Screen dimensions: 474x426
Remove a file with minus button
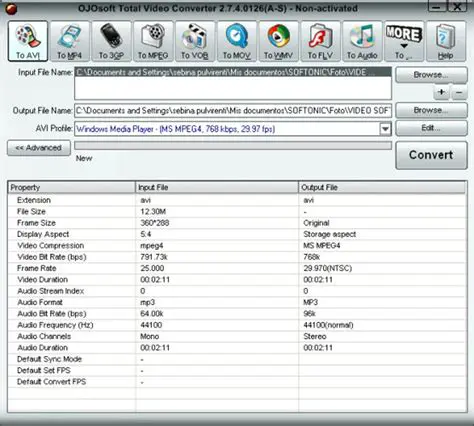point(459,92)
